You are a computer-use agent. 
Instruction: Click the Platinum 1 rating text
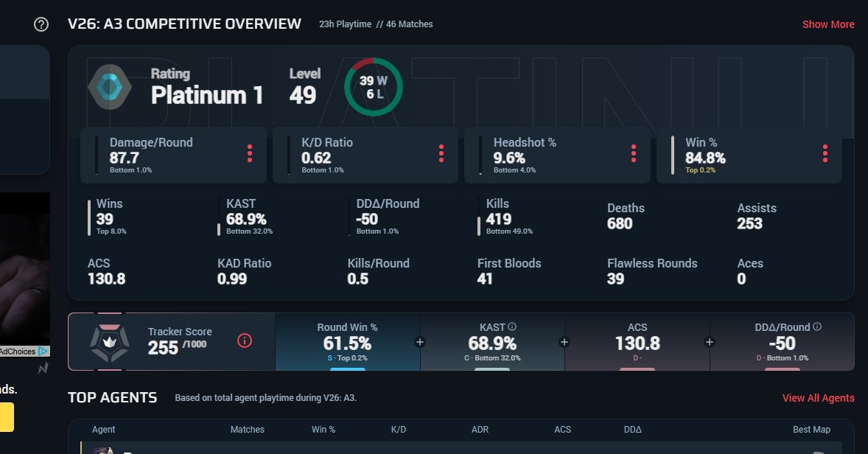click(206, 95)
